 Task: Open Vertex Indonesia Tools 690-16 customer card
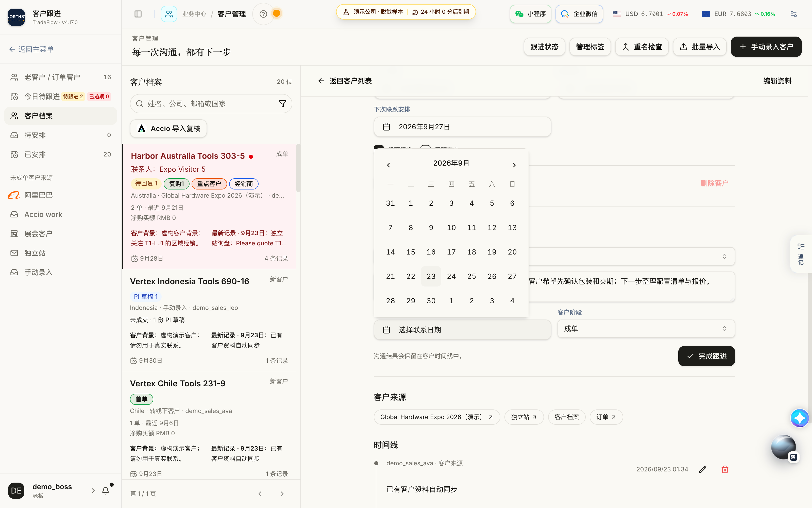tap(209, 320)
